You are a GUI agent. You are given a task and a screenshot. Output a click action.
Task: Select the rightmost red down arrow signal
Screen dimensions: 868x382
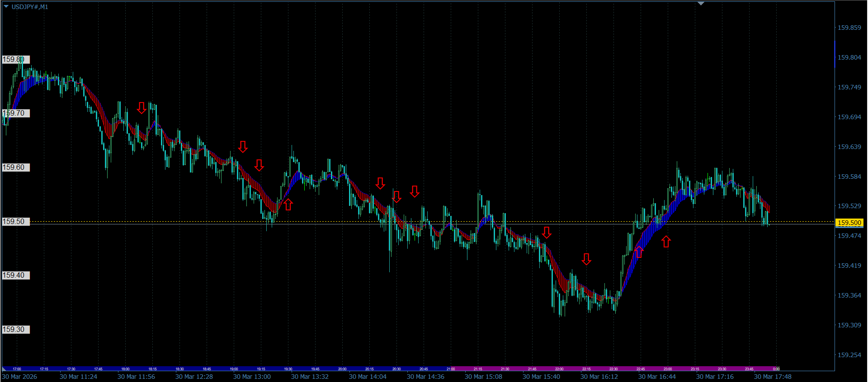(586, 259)
